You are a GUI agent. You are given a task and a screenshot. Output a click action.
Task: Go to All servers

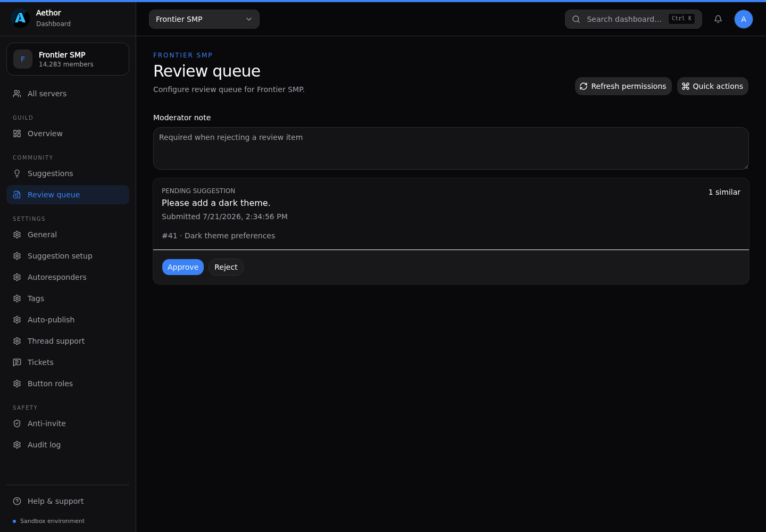point(68,94)
